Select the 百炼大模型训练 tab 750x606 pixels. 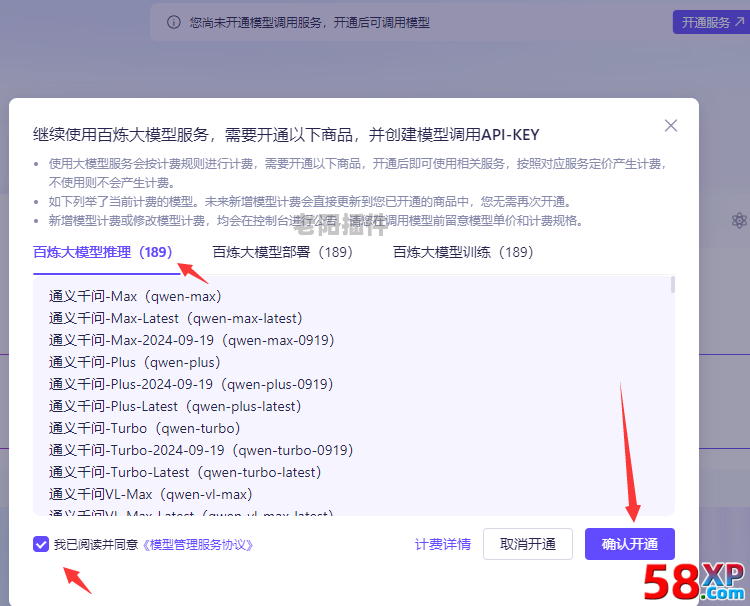[x=463, y=252]
